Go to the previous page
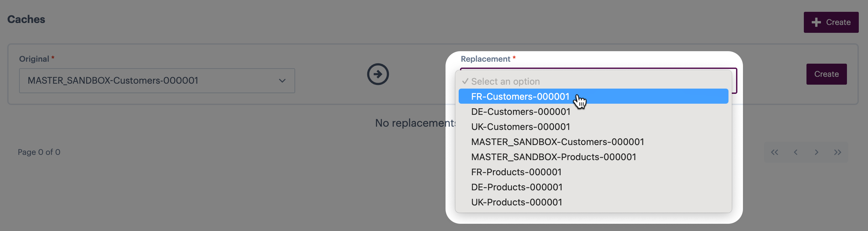Viewport: 868px width, 231px height. tap(795, 152)
